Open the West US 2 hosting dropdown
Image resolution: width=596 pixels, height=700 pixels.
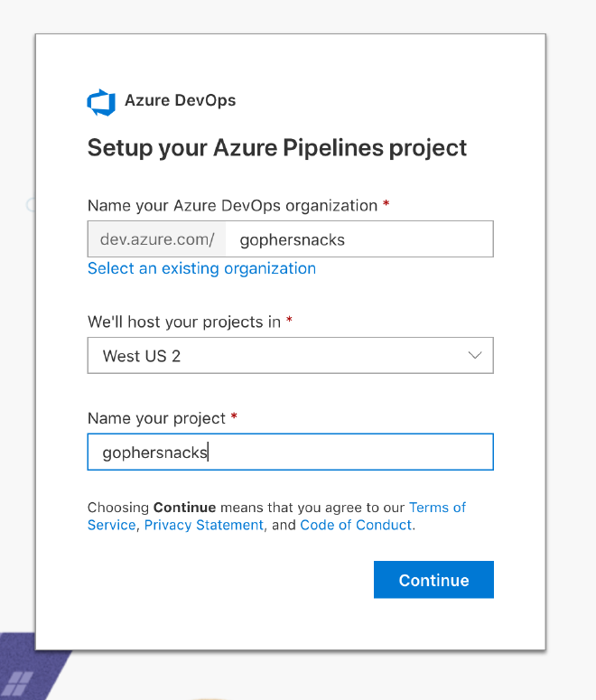[x=290, y=355]
